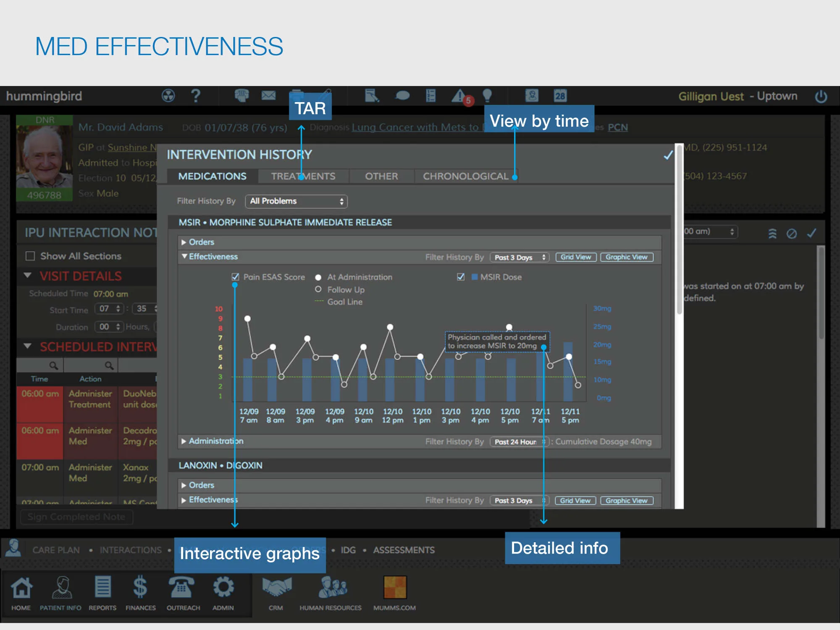Click the search magnifier above the Time column

coord(53,365)
